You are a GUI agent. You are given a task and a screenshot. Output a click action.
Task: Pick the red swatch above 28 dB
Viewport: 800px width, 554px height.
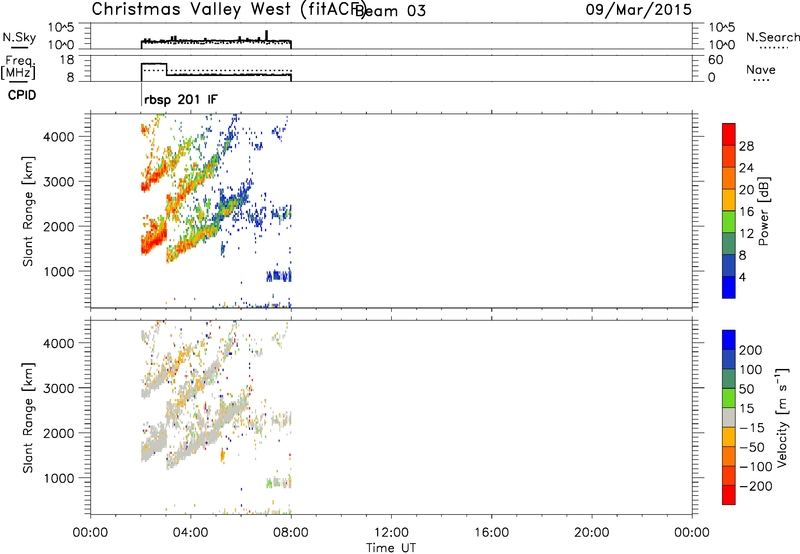(x=729, y=134)
